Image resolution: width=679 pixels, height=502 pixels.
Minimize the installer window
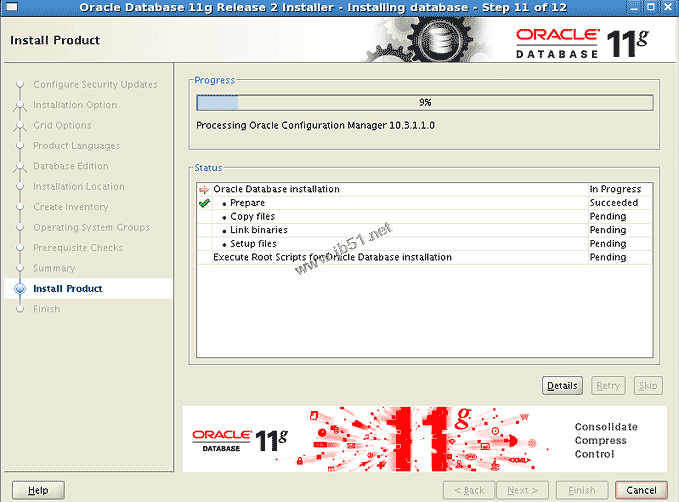pyautogui.click(x=634, y=7)
